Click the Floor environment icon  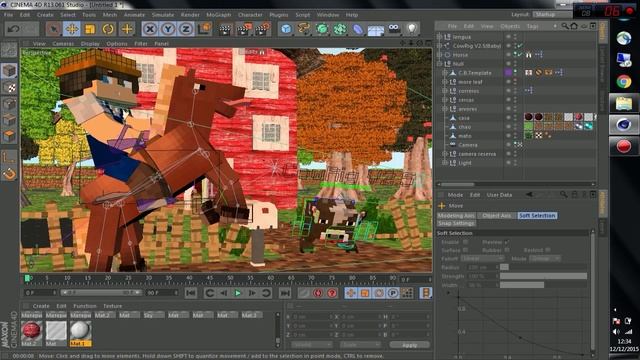(x=376, y=30)
